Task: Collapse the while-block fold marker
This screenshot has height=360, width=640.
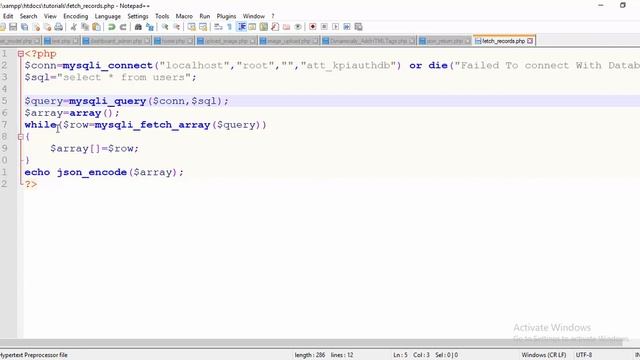Action: click(x=20, y=137)
